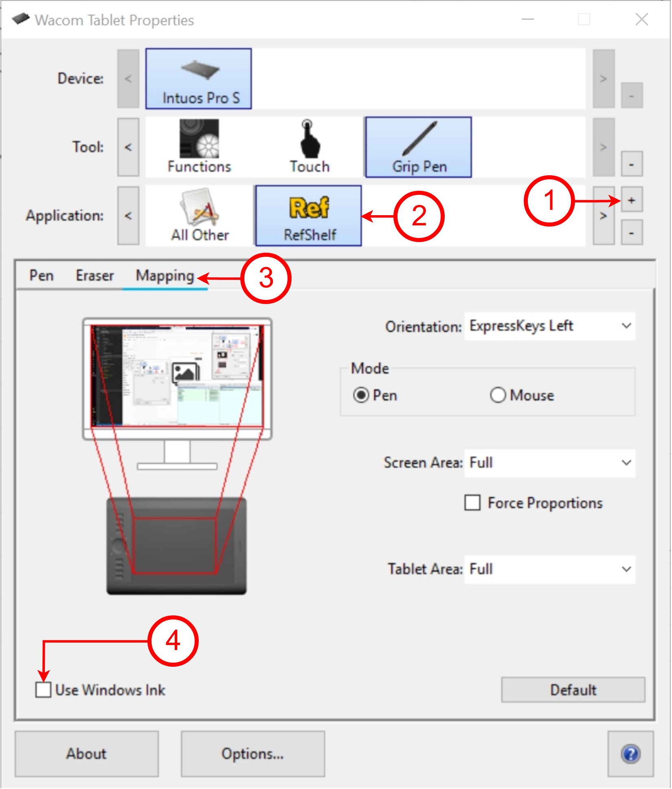The width and height of the screenshot is (672, 789).
Task: Select the All Other application icon
Action: click(x=200, y=216)
